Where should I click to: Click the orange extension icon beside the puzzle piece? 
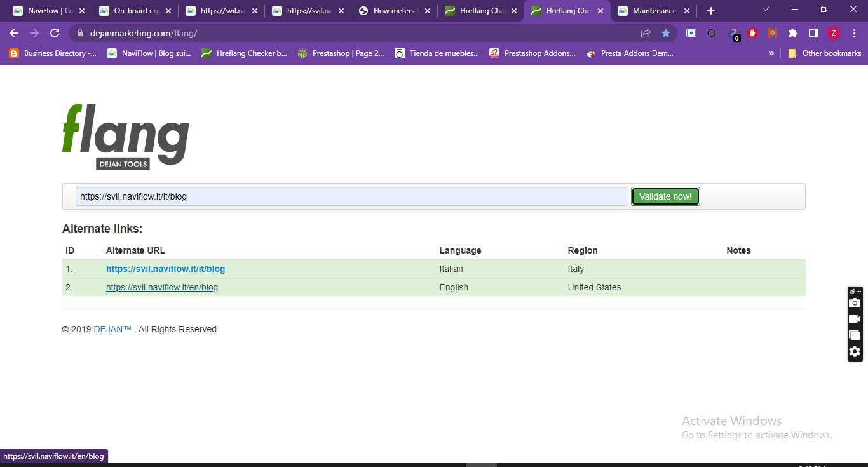point(773,33)
